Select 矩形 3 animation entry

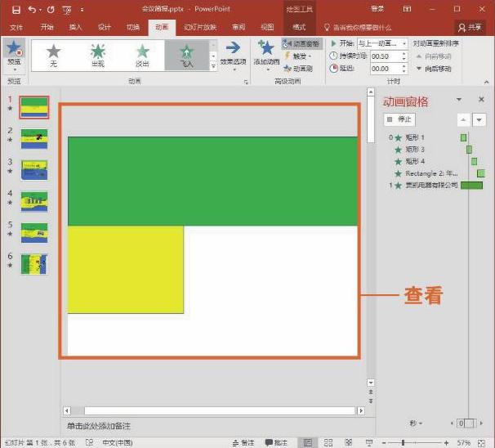click(435, 150)
